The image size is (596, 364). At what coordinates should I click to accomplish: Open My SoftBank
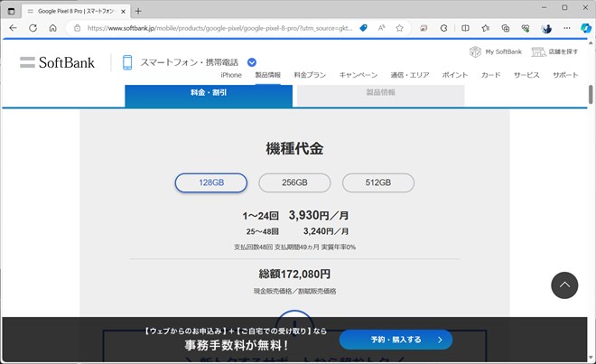496,51
